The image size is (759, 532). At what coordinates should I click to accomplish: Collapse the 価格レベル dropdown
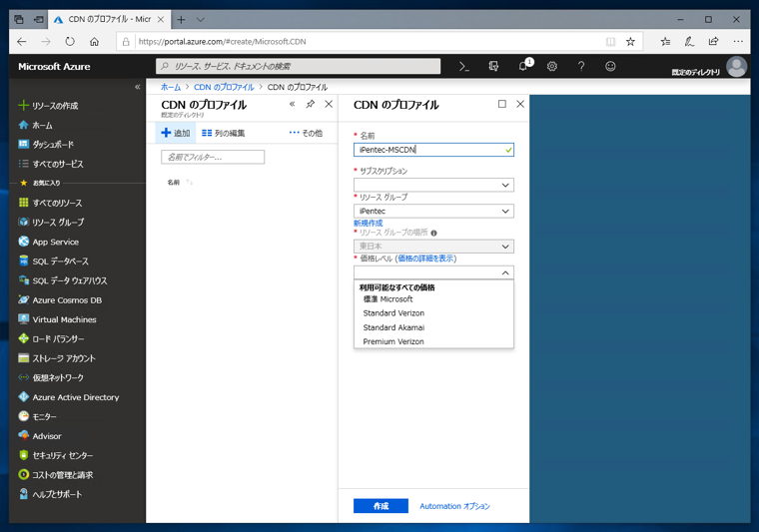click(x=433, y=272)
